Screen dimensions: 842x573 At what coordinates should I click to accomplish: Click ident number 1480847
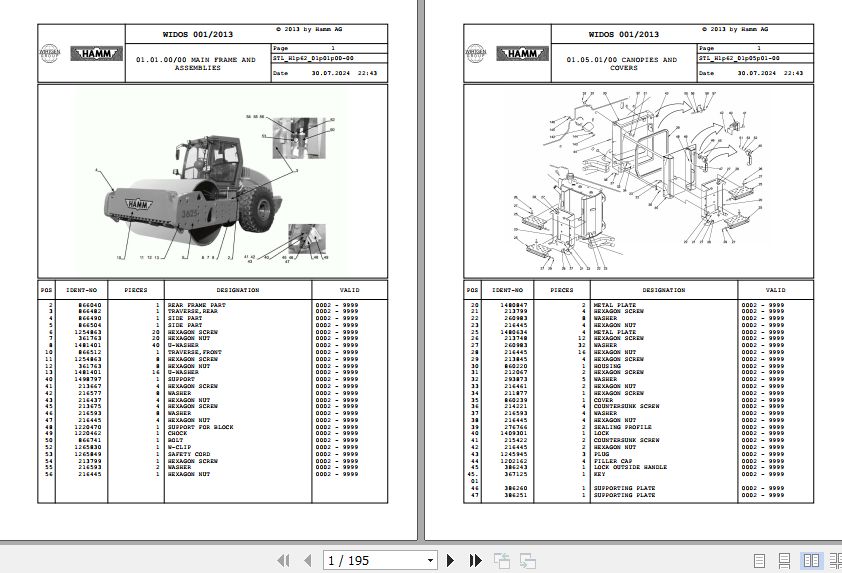pos(513,305)
